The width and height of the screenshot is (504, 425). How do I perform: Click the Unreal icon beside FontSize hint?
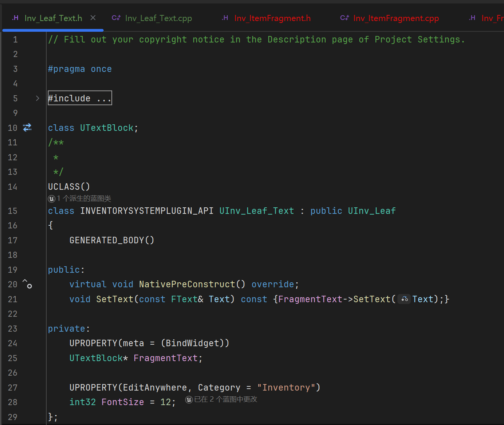pos(189,399)
